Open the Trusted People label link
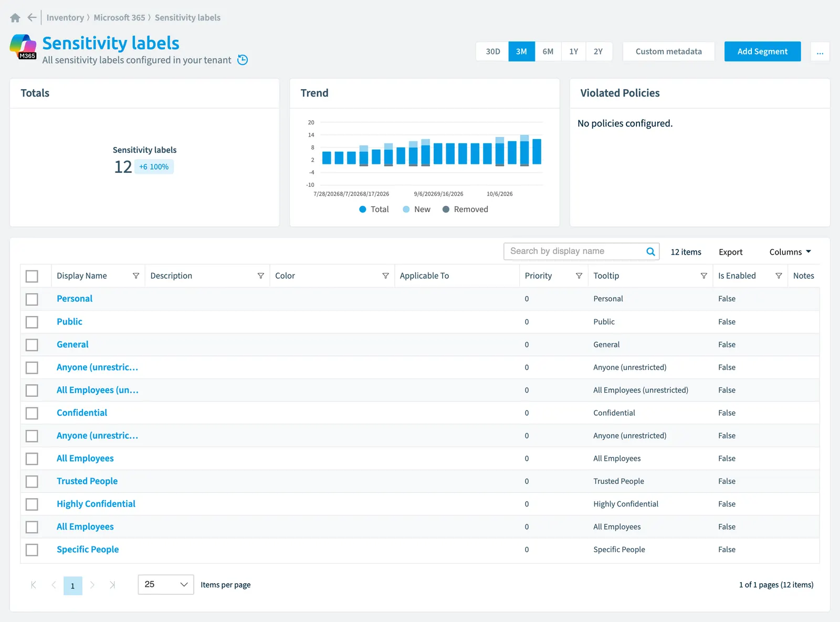Screen dimensions: 840x622 click(87, 481)
